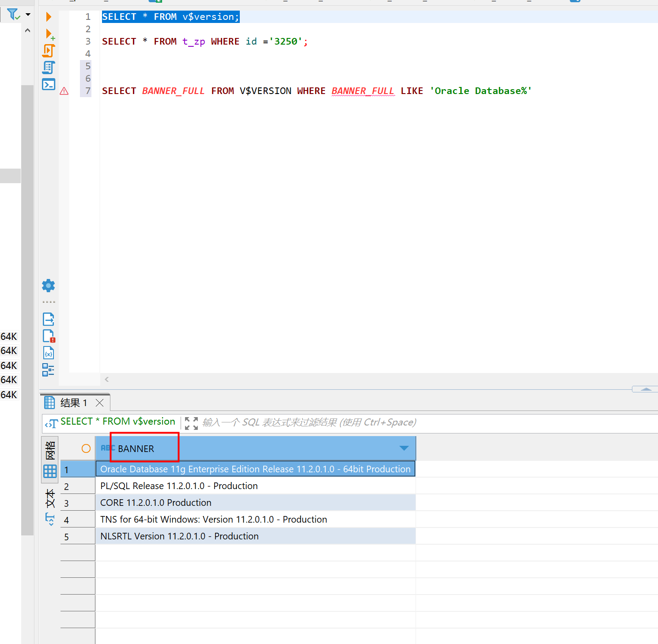Switch to text view 文本 in side tab
658x644 pixels.
coord(50,498)
